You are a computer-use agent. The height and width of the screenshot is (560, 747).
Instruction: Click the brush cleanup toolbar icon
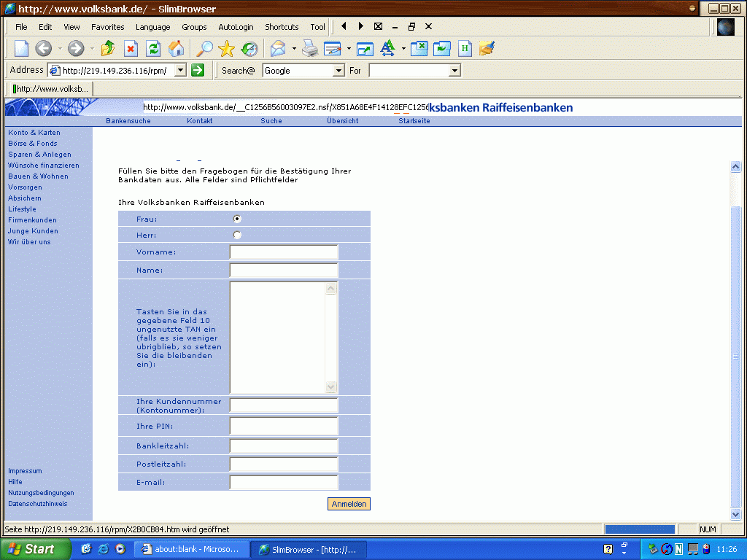click(487, 48)
